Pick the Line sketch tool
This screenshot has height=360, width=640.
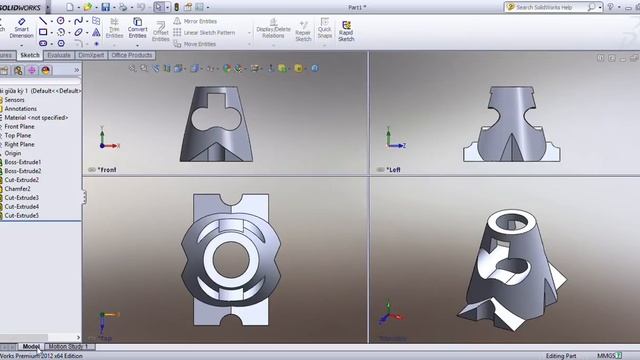click(x=43, y=20)
